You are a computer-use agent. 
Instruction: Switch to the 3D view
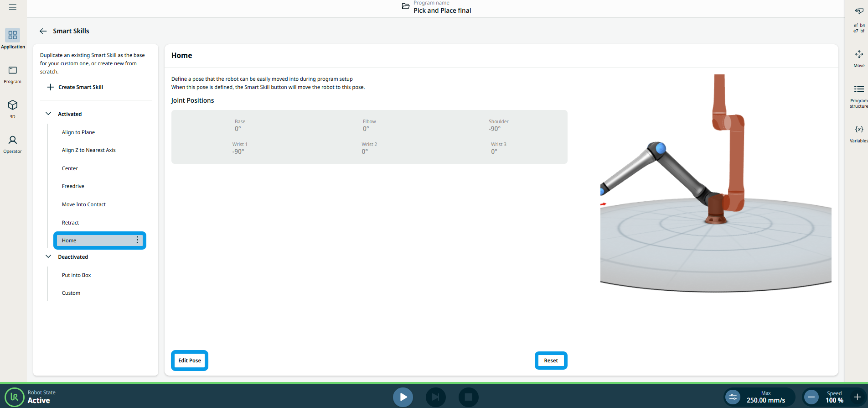(x=13, y=109)
